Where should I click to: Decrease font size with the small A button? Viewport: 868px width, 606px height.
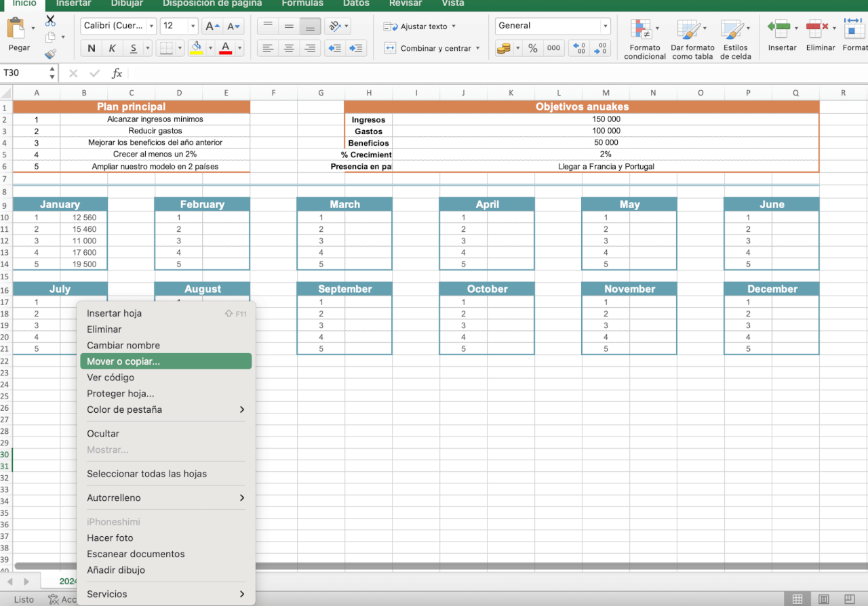pos(233,26)
